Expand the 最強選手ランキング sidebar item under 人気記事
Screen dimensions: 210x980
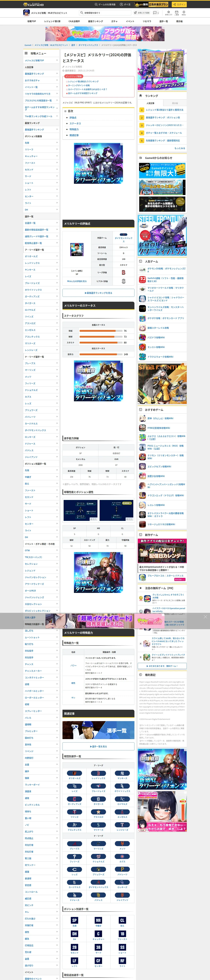point(42,74)
